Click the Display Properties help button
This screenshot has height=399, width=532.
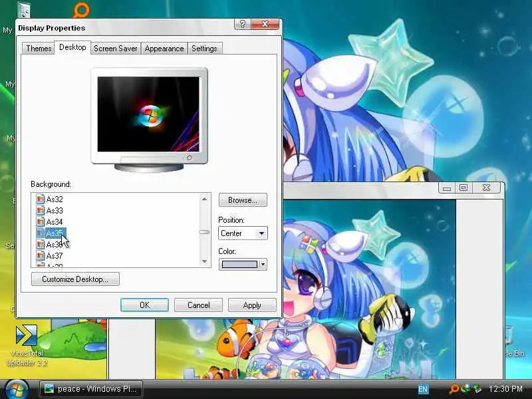pos(243,24)
